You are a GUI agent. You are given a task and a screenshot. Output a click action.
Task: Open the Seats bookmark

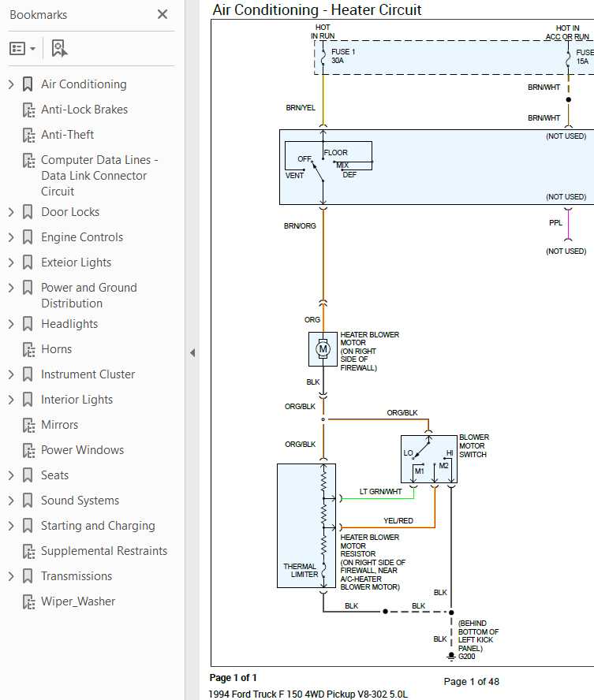[54, 475]
